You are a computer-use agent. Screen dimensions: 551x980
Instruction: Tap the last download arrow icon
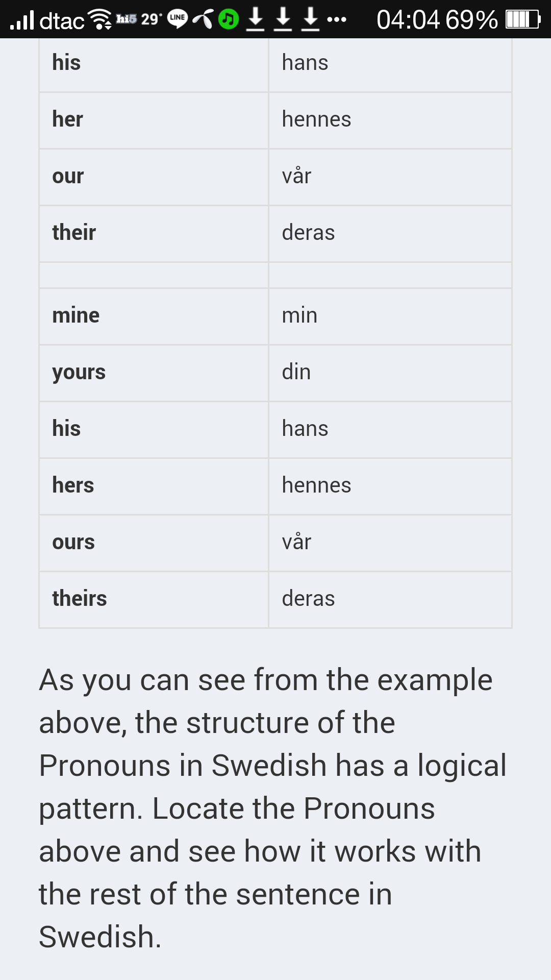(310, 19)
